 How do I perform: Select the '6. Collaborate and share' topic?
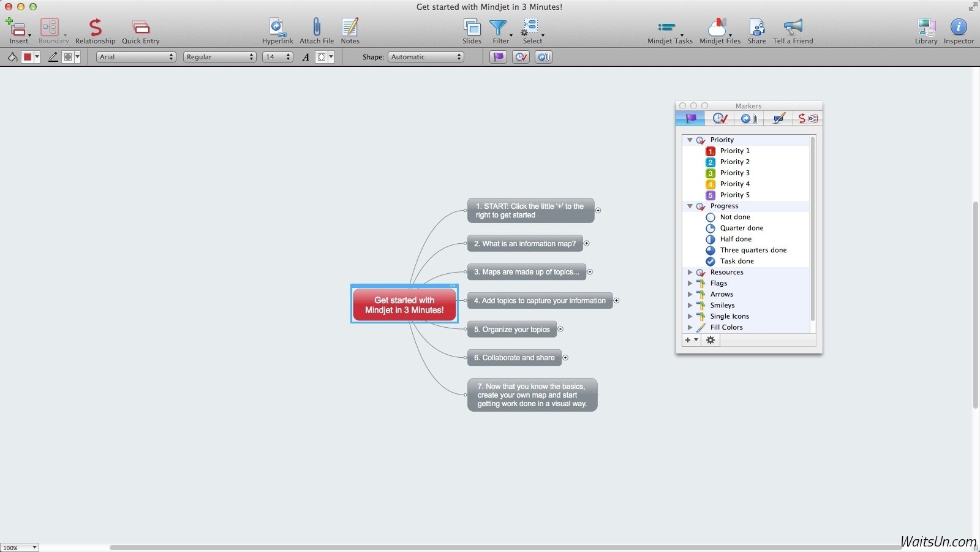click(514, 358)
